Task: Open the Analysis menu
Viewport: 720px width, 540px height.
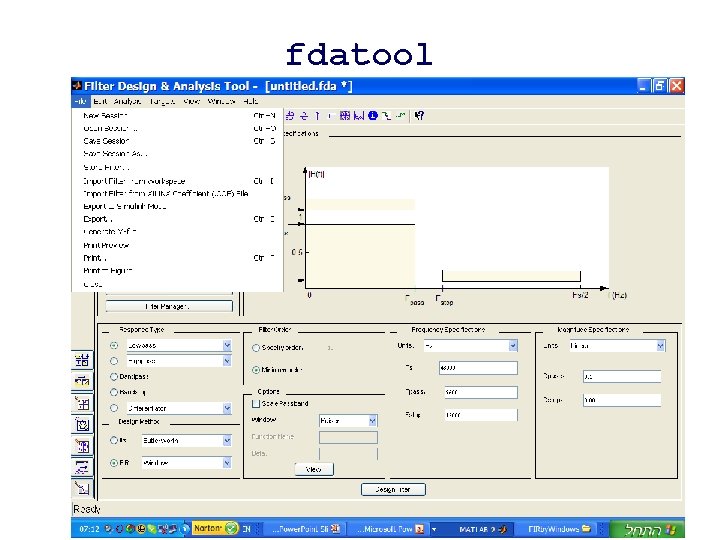Action: 127,101
